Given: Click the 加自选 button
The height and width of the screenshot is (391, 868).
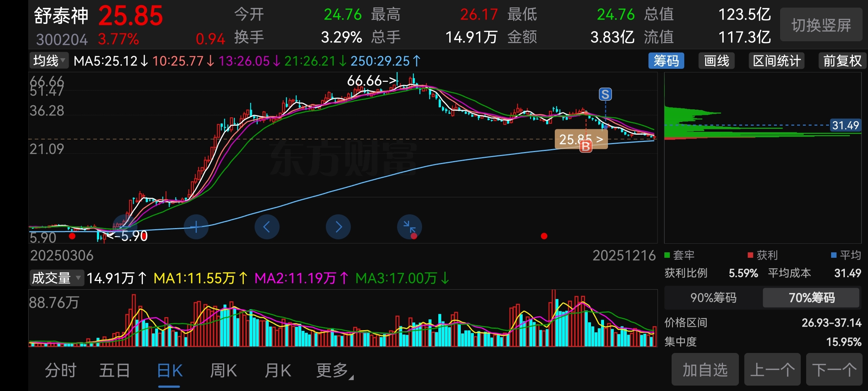Looking at the screenshot, I should point(705,370).
